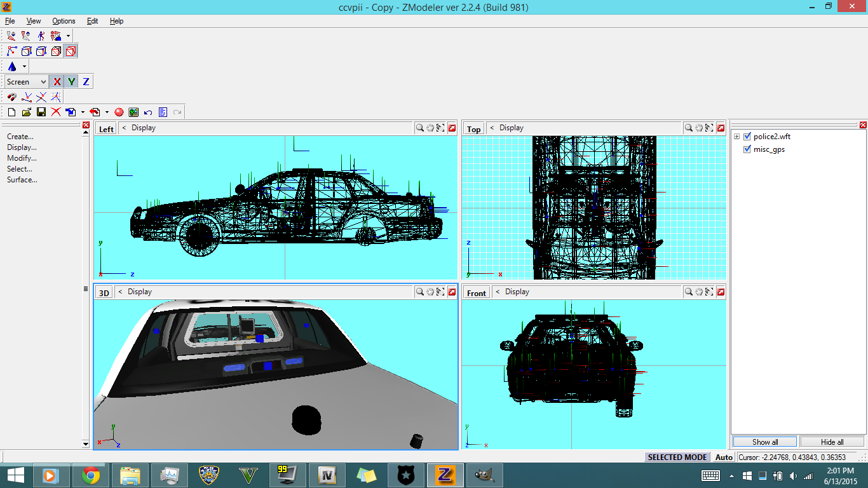The image size is (868, 488).
Task: Click the Show all button
Action: pos(765,442)
